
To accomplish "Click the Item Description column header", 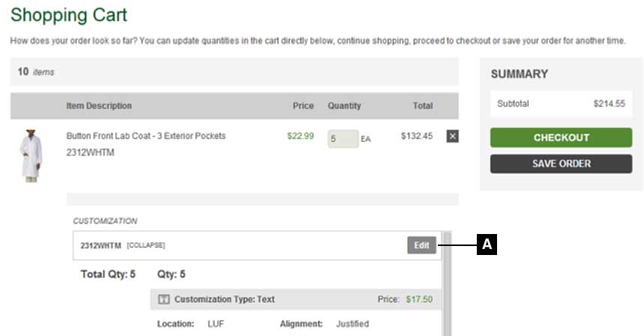I will 99,106.
